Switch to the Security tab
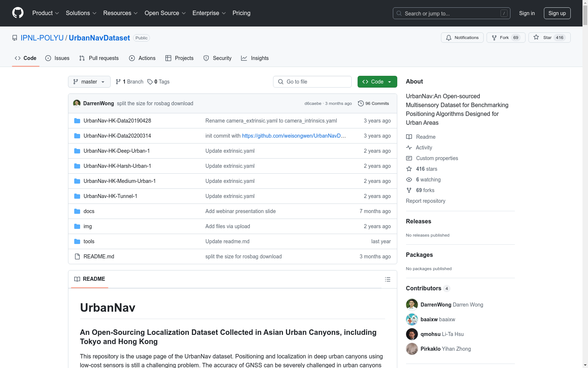588x368 pixels. pos(218,58)
